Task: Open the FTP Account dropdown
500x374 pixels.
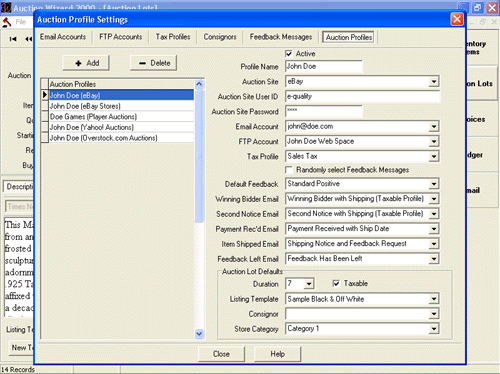Action: pyautogui.click(x=434, y=141)
